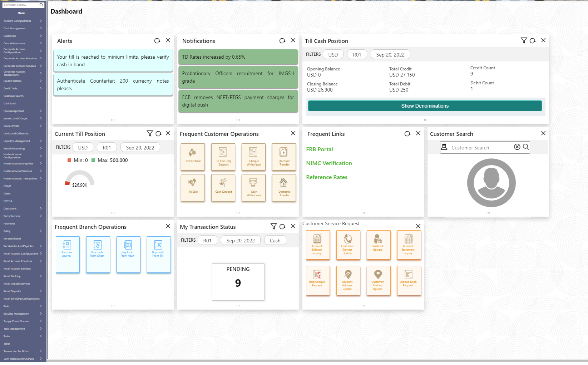
Task: Open Buy Cash From Vault tile
Action: click(128, 255)
